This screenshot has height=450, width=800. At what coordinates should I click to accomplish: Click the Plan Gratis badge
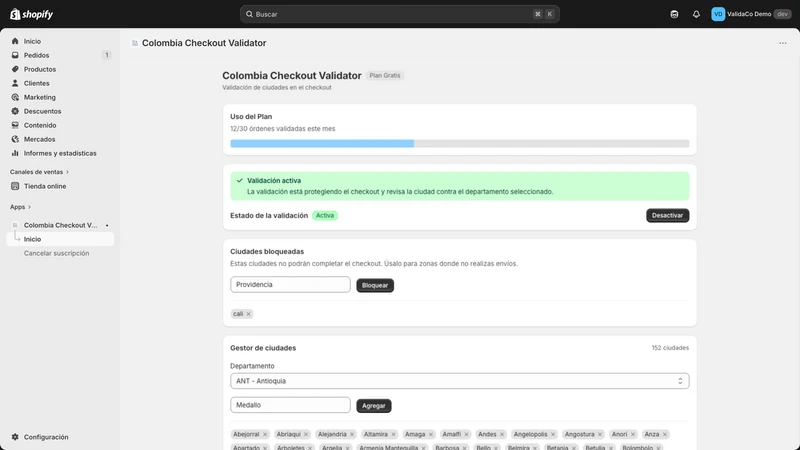[385, 76]
